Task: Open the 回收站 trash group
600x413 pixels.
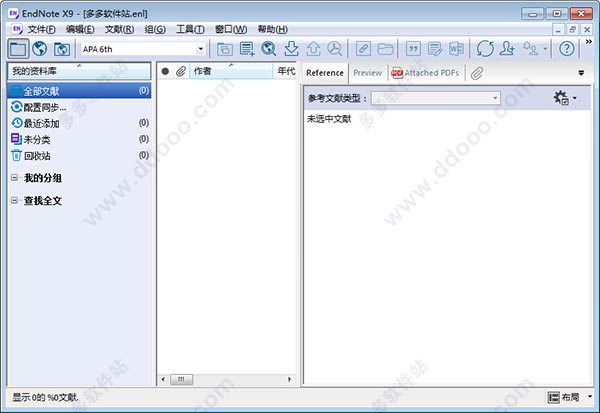Action: coord(79,155)
